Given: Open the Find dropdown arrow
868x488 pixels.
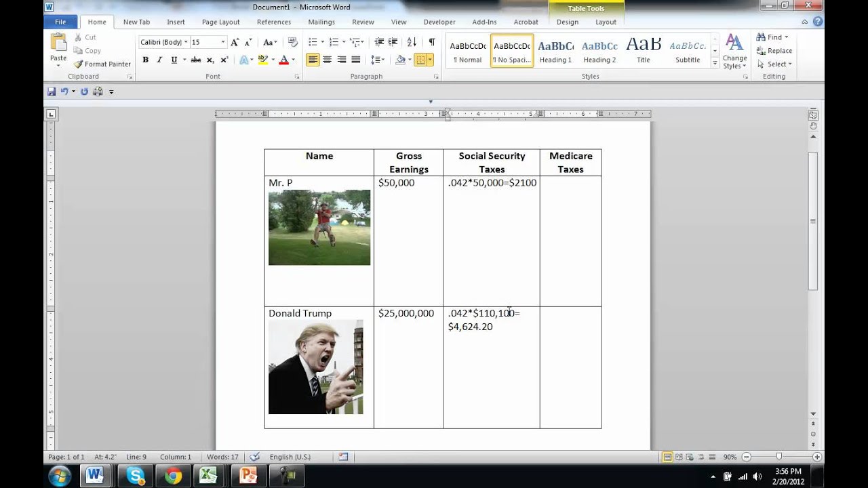Looking at the screenshot, I should click(786, 37).
